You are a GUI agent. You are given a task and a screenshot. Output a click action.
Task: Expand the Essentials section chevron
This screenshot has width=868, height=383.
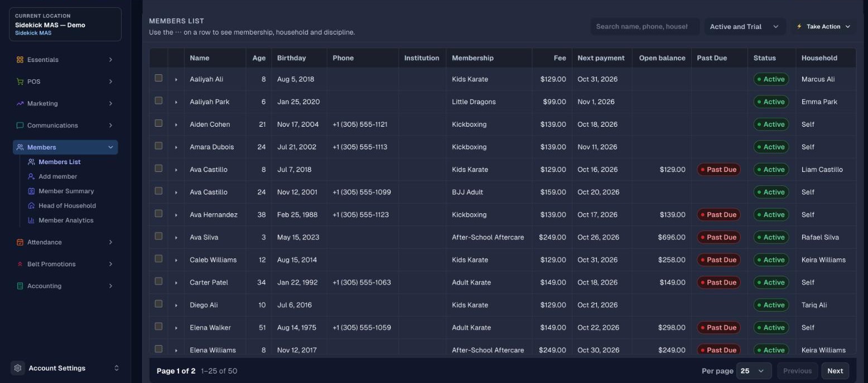pyautogui.click(x=110, y=60)
